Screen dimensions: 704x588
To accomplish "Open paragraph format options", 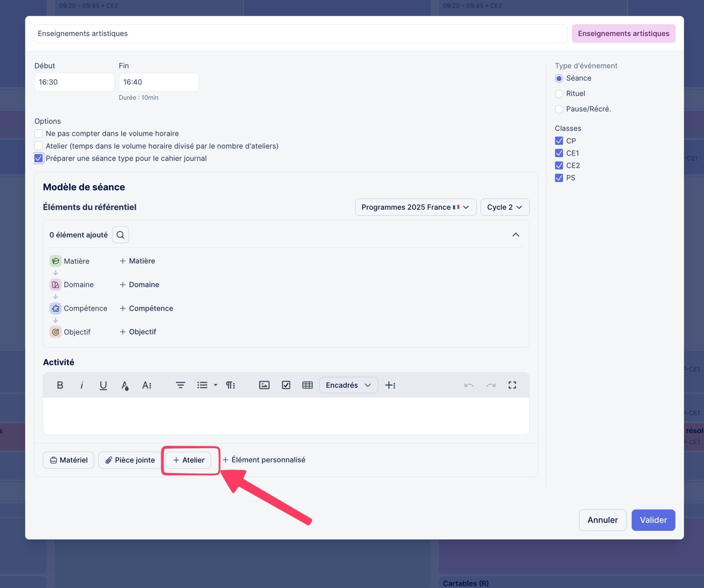I will pyautogui.click(x=230, y=385).
